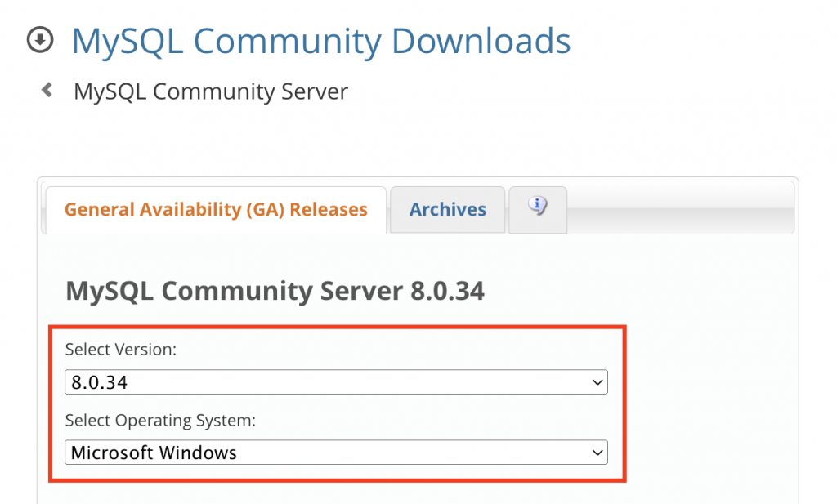Screen dimensions: 837x504
Task: Switch to General Availability (GA) Releases tab
Action: pyautogui.click(x=216, y=210)
